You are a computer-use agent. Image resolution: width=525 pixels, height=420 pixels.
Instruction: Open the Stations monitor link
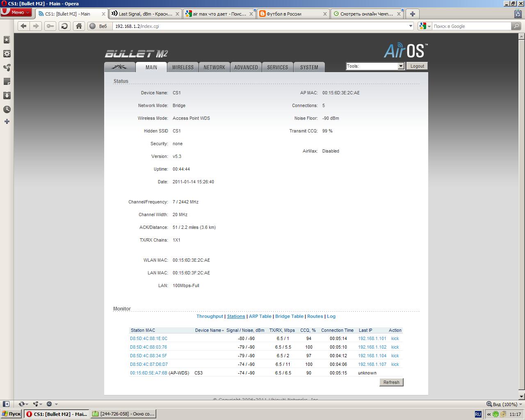(236, 316)
